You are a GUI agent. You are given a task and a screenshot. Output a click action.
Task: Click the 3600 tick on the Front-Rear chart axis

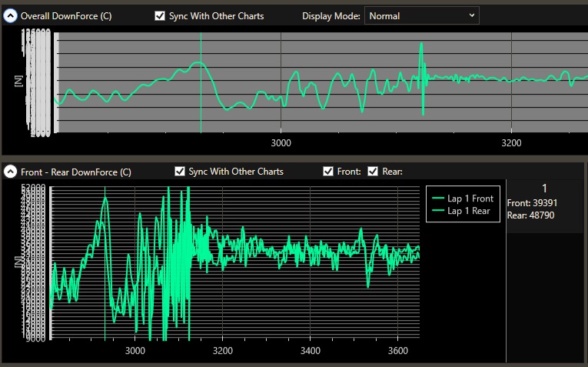397,350
